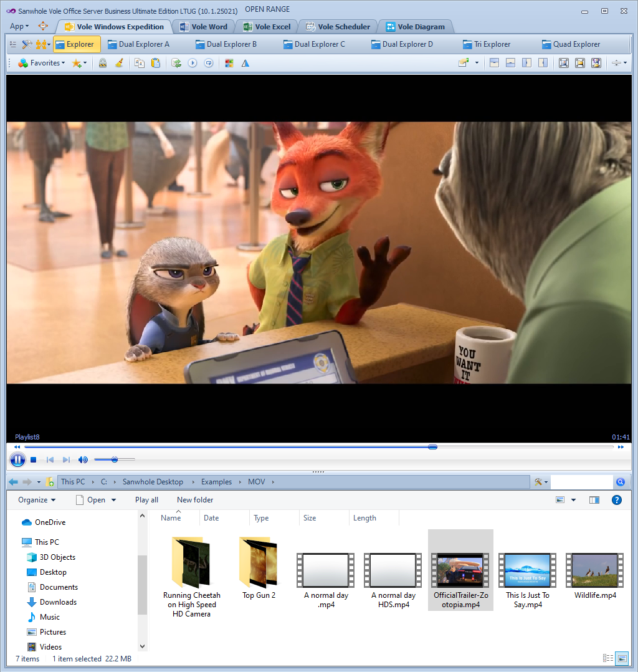Click the round blue play icon in toolbar
638x672 pixels.
click(193, 63)
